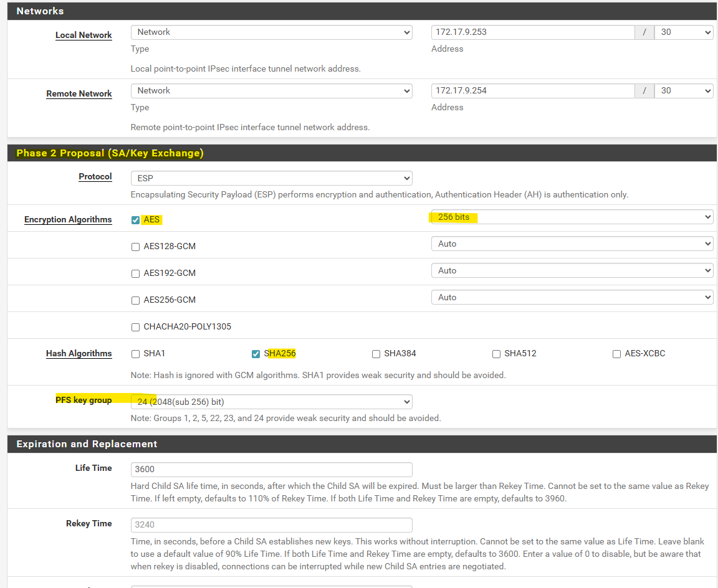Enable the CHACHA20-POLY1305 checkbox
Viewport: 718px width, 588px height.
click(x=135, y=327)
